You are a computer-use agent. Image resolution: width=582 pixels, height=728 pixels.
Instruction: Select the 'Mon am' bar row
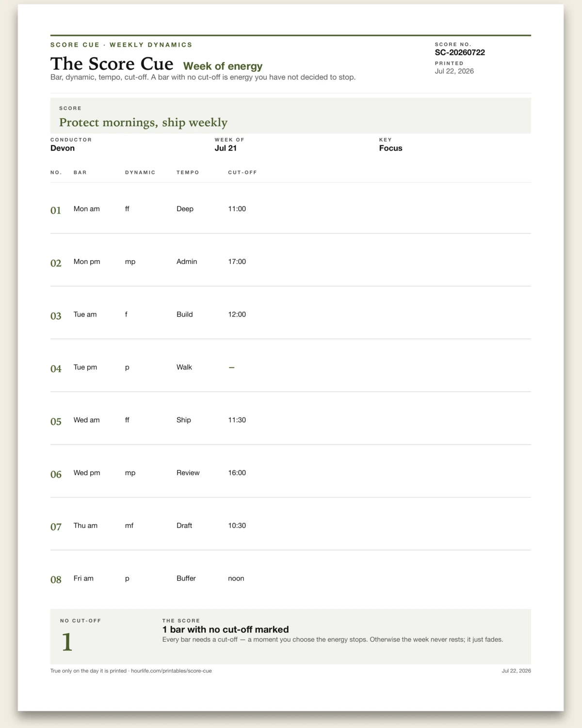(x=291, y=209)
